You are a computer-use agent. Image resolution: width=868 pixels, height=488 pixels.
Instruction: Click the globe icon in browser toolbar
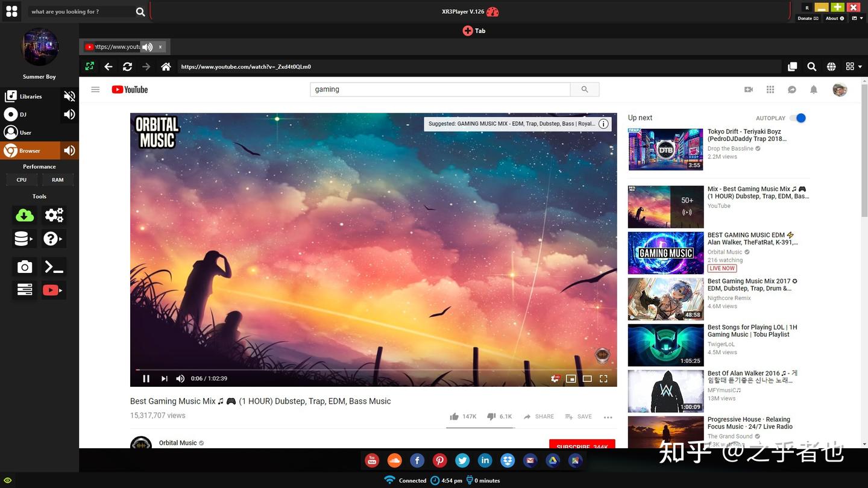831,67
